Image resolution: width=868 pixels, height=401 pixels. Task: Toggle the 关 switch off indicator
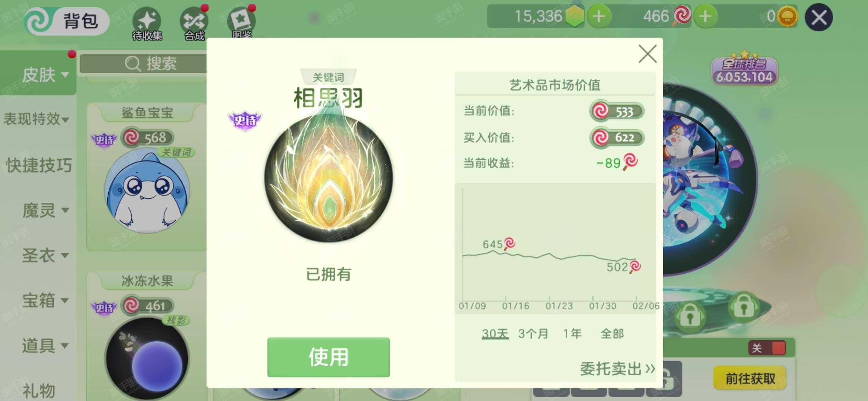point(767,348)
